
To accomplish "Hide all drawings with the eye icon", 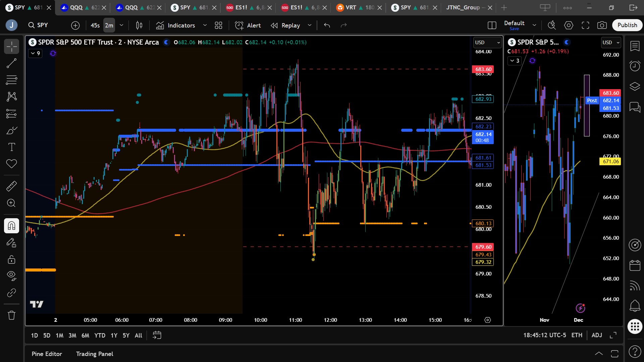I will click(11, 276).
